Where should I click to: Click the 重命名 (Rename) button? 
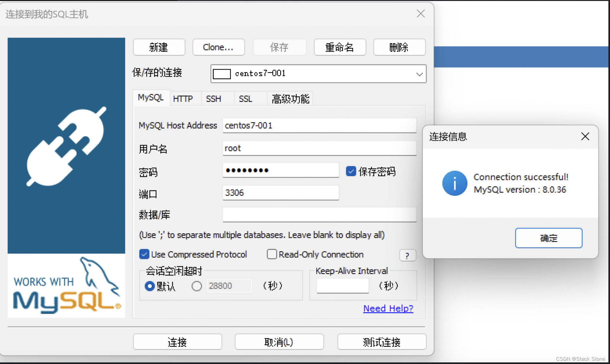[x=340, y=47]
